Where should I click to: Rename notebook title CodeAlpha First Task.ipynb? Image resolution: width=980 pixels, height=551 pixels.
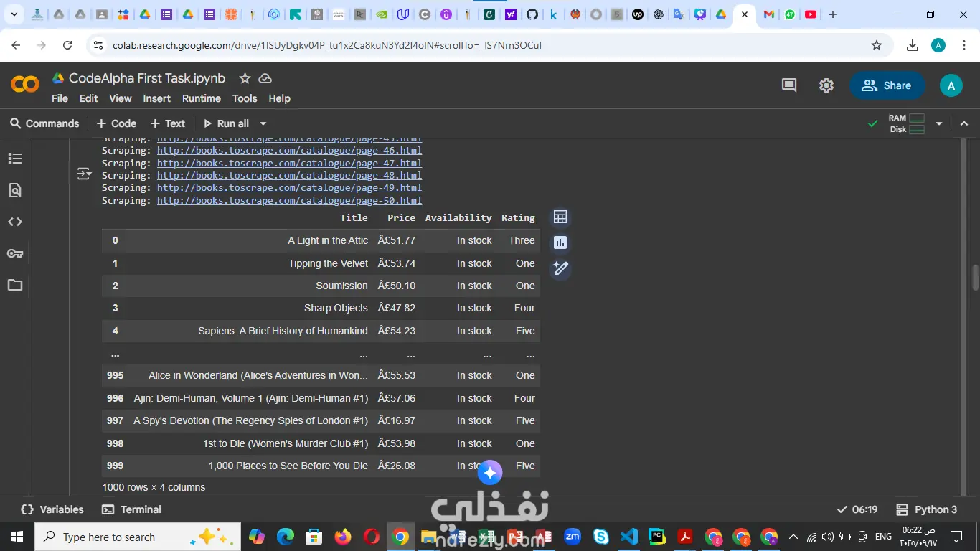[x=147, y=78]
